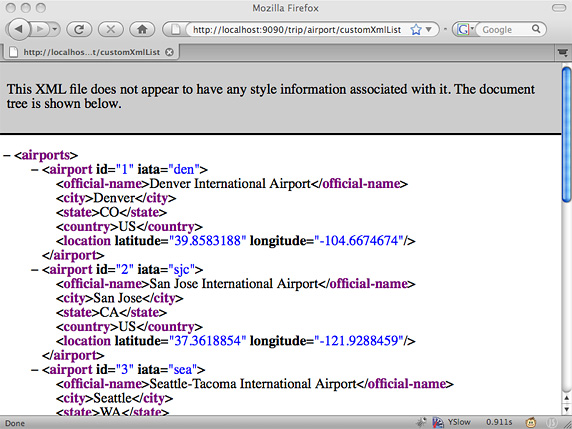Image resolution: width=572 pixels, height=429 pixels.
Task: Click the blue vertical scrollbar thumb
Action: (566, 134)
